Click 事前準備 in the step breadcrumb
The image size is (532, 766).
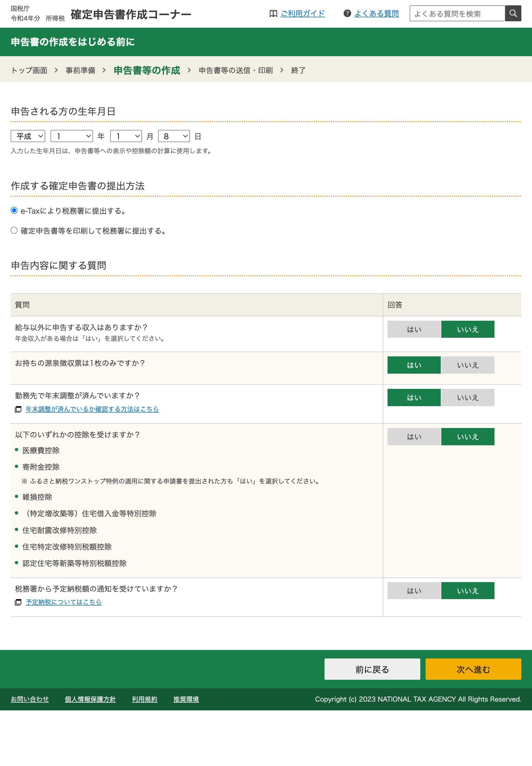pyautogui.click(x=80, y=70)
